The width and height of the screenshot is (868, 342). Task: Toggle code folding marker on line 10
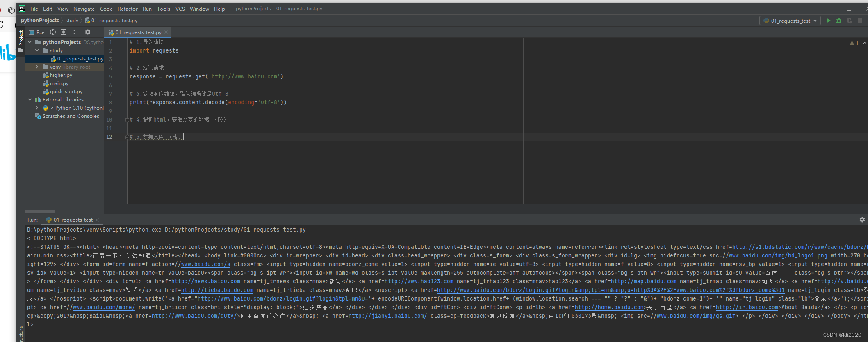point(127,120)
